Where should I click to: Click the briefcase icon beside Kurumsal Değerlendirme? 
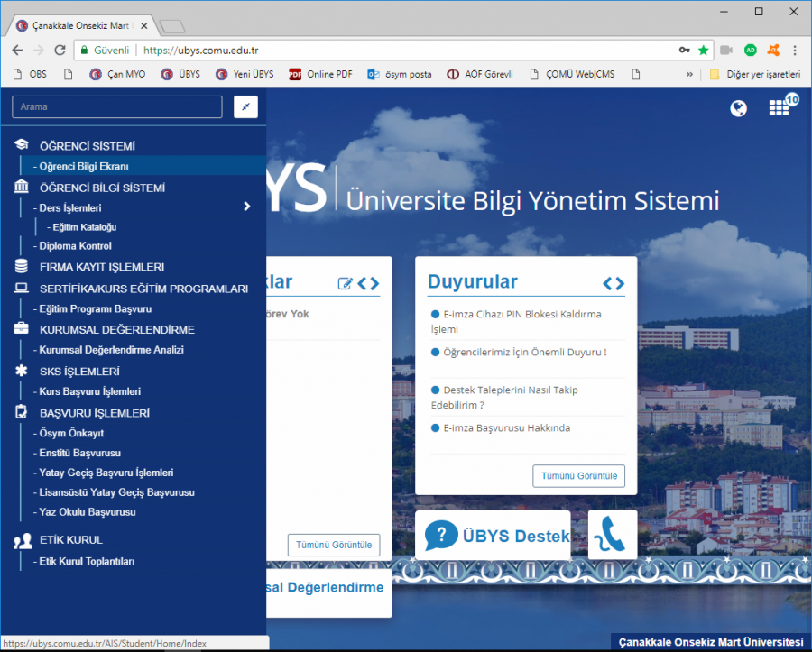point(22,328)
